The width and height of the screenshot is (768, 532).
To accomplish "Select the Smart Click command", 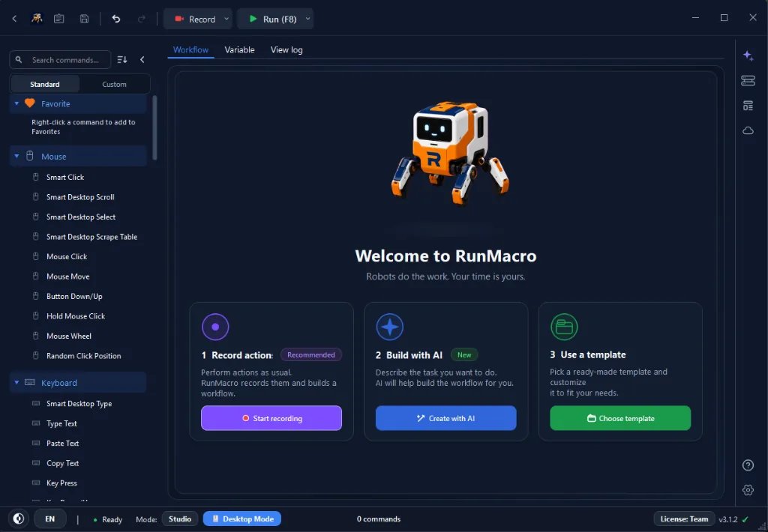I will tap(65, 177).
